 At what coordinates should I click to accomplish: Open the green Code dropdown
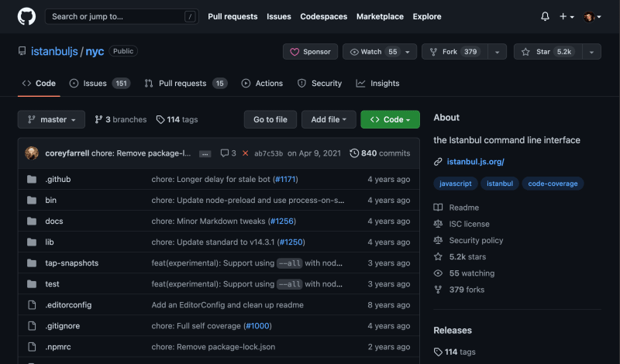click(390, 120)
